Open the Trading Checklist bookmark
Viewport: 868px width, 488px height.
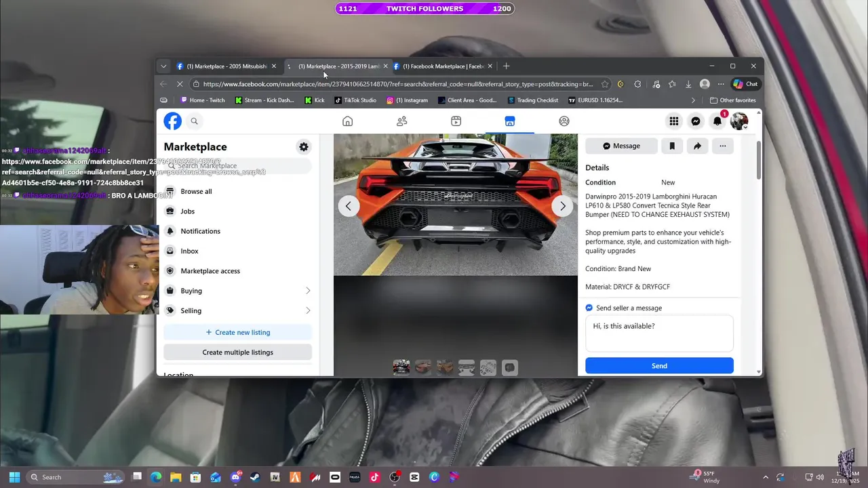532,100
